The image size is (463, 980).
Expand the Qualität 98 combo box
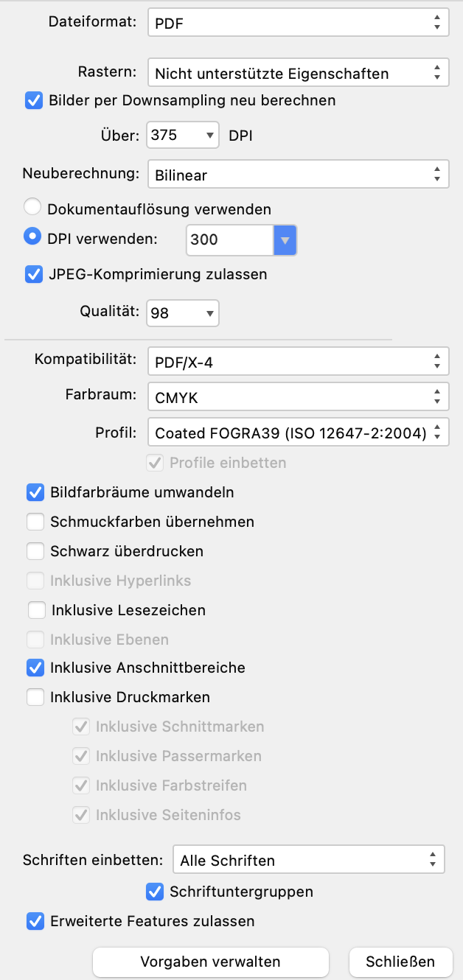(x=183, y=313)
